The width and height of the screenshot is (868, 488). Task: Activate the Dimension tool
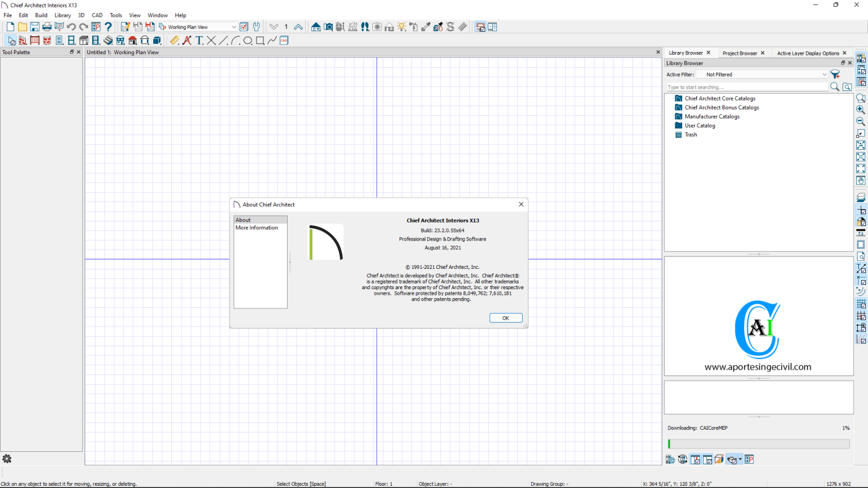click(x=174, y=40)
